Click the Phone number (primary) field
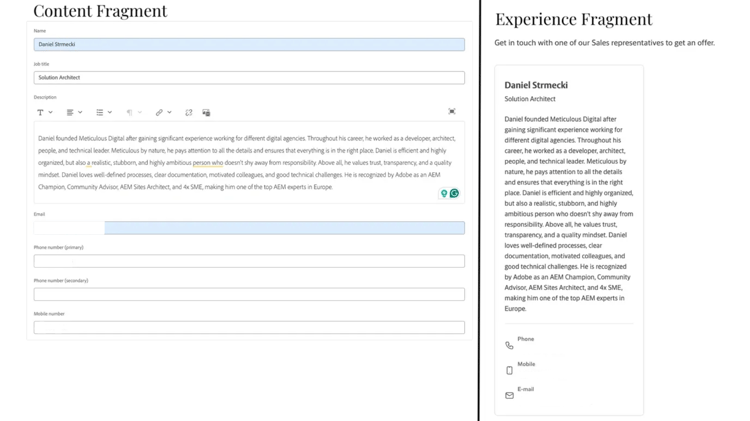 click(x=249, y=261)
